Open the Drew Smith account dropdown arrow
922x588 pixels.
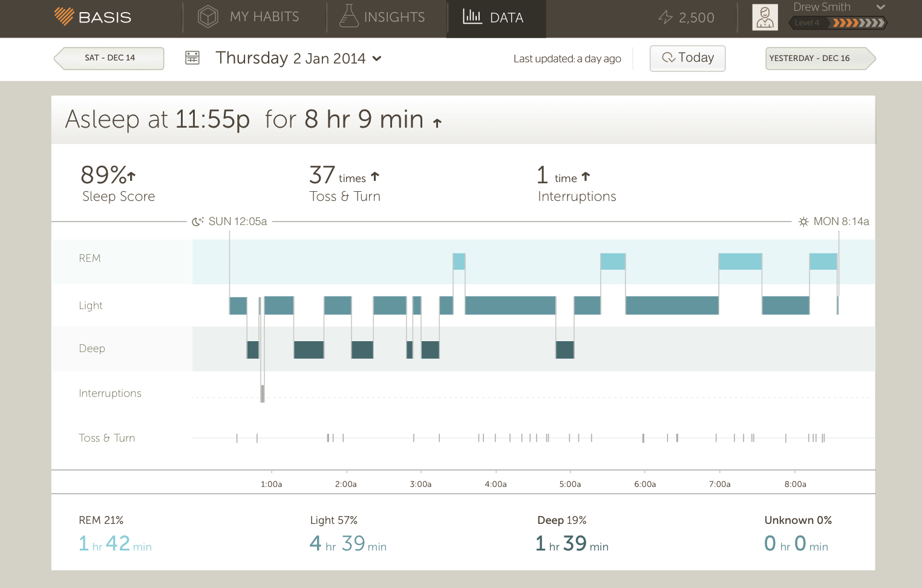881,7
